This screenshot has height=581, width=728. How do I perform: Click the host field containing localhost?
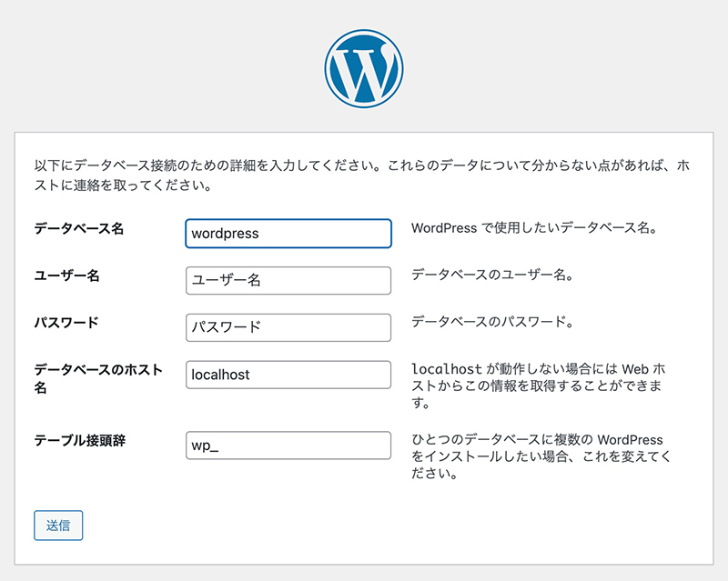(288, 375)
